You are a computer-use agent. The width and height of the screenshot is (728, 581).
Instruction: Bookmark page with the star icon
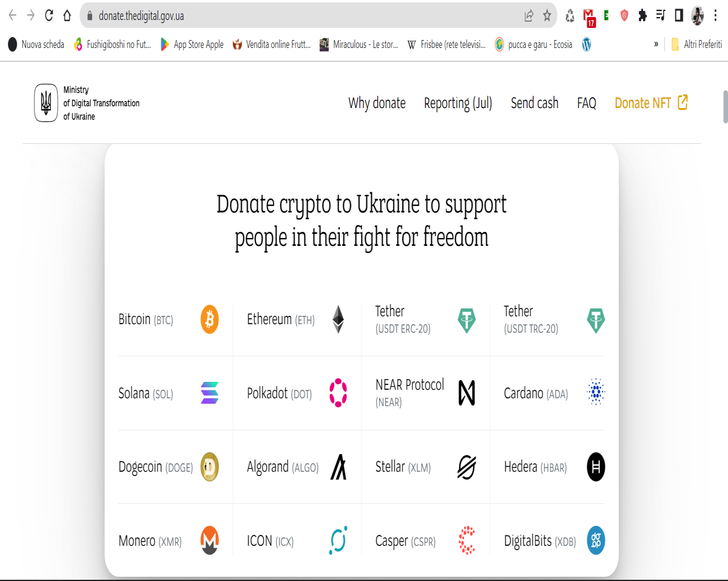tap(547, 16)
